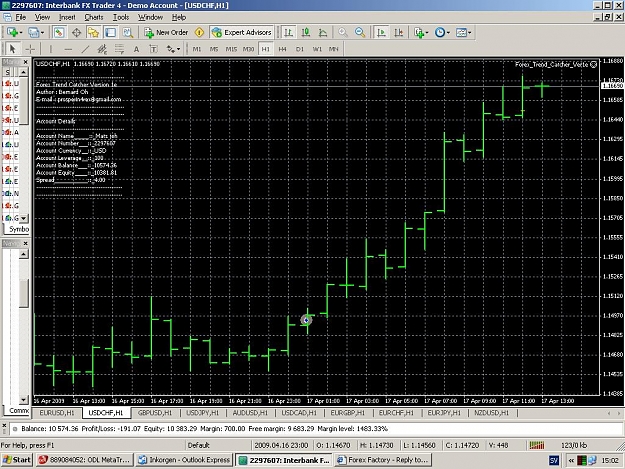
Task: Switch to candlestick chart display
Action: tap(306, 33)
